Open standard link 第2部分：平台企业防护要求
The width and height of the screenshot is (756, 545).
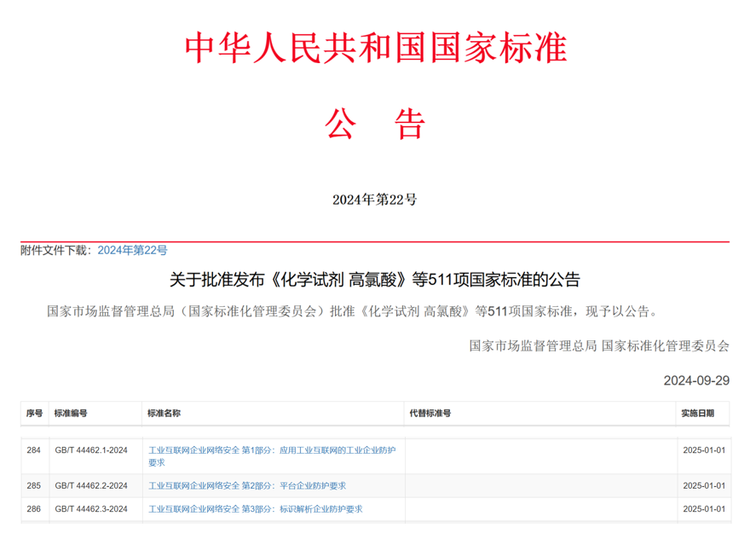(x=247, y=486)
